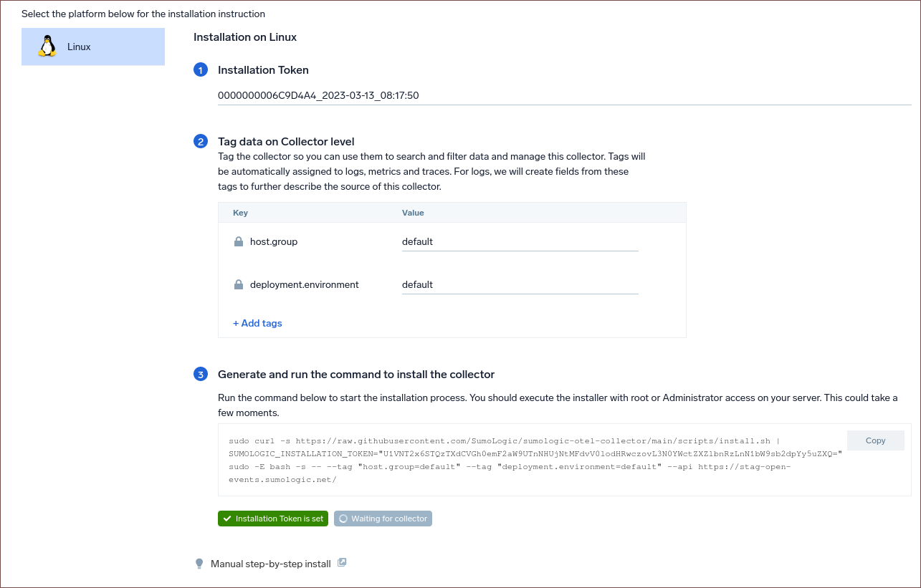Click the Installation Token is set badge

(273, 519)
